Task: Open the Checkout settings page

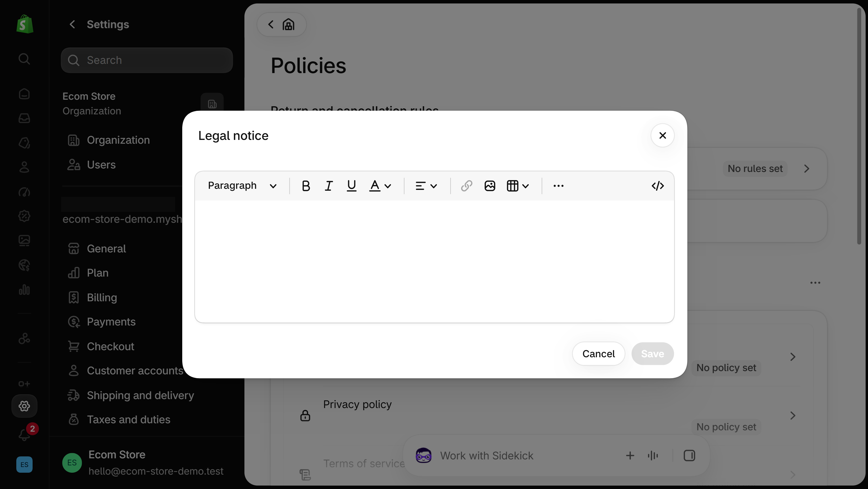Action: click(101, 346)
